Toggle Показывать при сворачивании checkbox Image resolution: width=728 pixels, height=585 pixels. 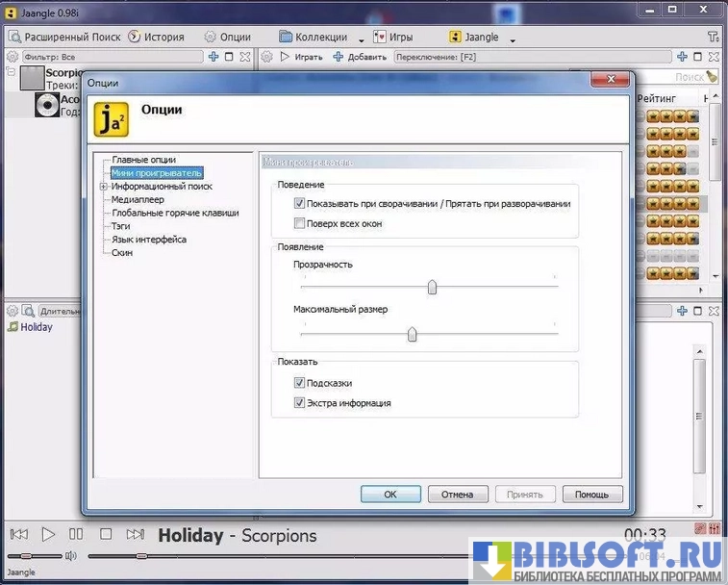(x=300, y=204)
